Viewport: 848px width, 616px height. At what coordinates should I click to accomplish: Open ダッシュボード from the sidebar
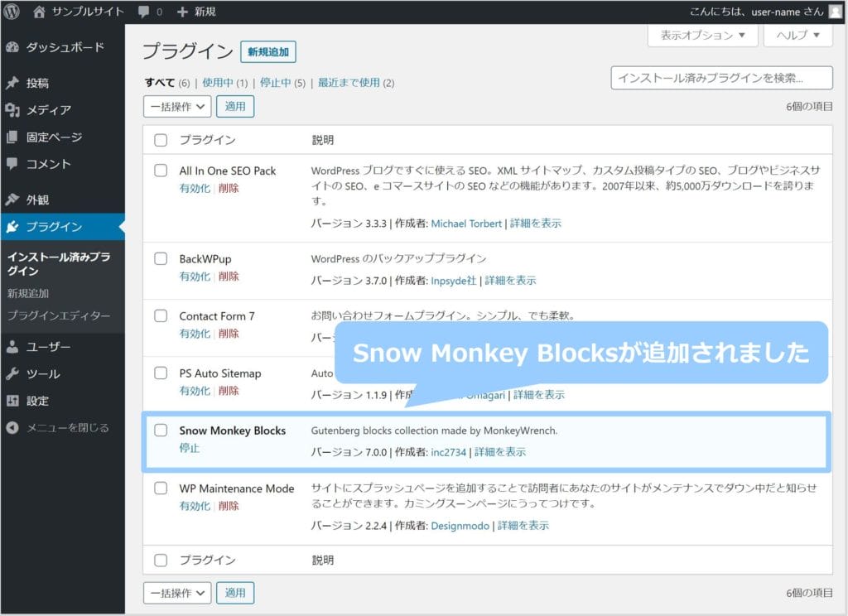tap(65, 47)
